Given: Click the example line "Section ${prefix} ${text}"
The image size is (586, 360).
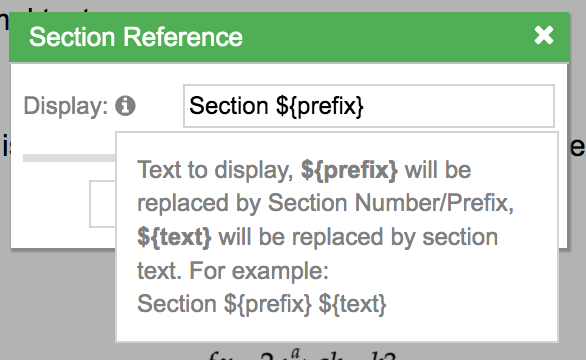Looking at the screenshot, I should click(x=262, y=304).
